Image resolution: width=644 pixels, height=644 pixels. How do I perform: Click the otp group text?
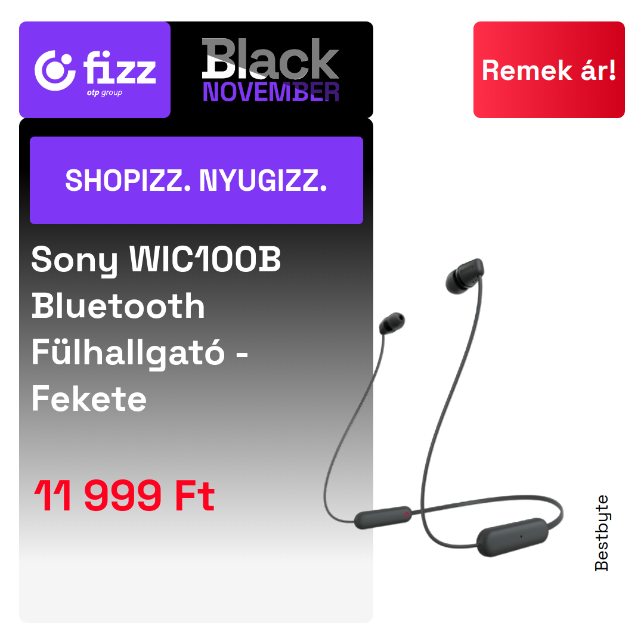coord(104,93)
